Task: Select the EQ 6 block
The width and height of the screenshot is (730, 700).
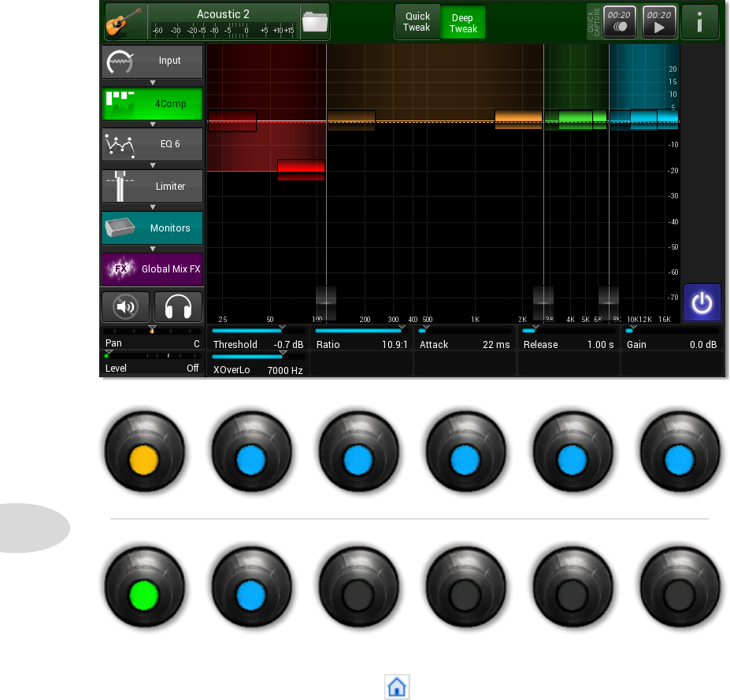Action: pyautogui.click(x=153, y=144)
